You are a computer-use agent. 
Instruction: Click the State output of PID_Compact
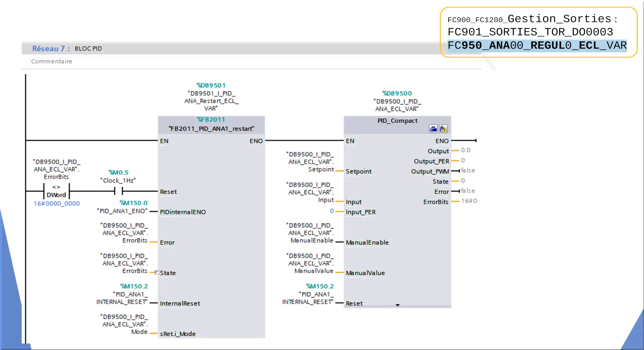click(441, 181)
